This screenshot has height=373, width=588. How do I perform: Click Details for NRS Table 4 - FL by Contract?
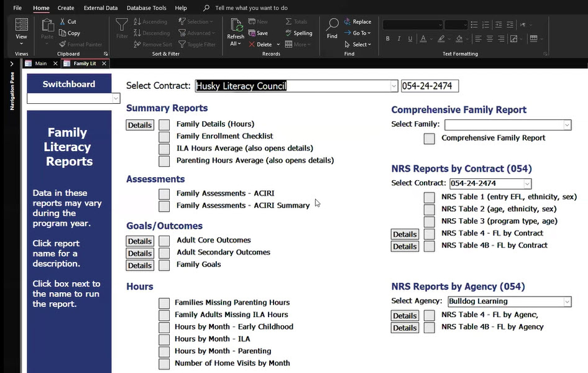pyautogui.click(x=405, y=234)
